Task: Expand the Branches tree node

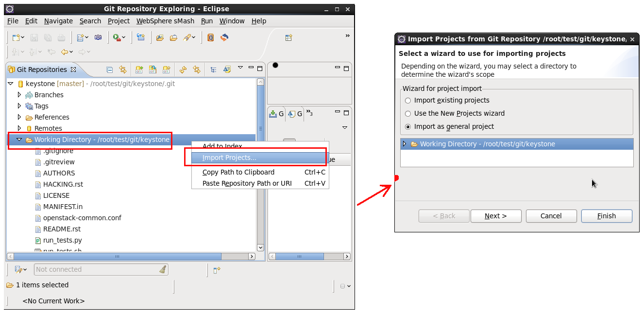Action: click(19, 95)
